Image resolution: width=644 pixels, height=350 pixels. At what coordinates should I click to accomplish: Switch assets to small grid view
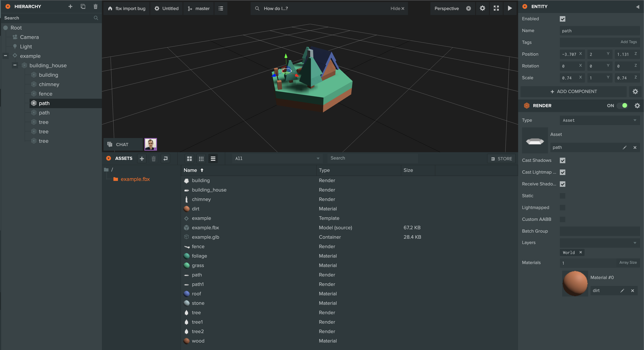pyautogui.click(x=201, y=159)
